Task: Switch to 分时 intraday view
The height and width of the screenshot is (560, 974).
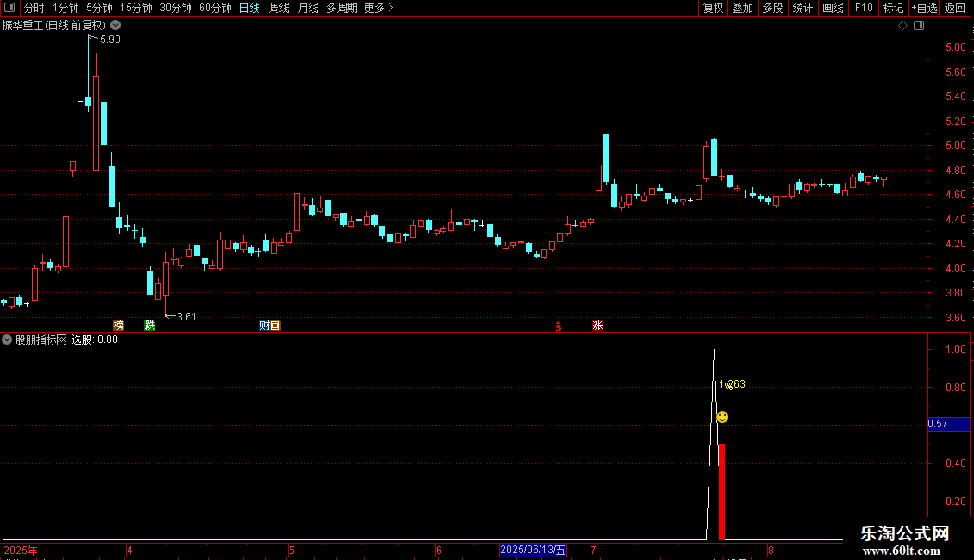Action: click(34, 8)
